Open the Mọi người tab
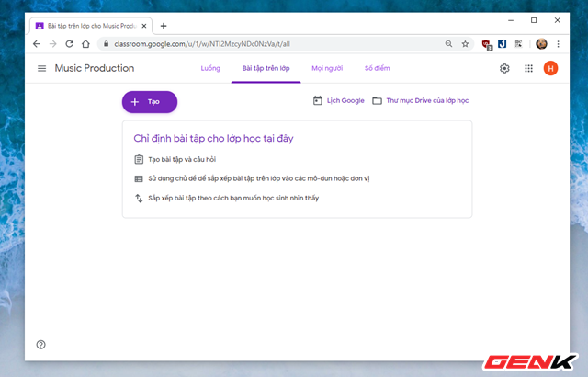Screen dimensions: 588x377 [x=327, y=68]
